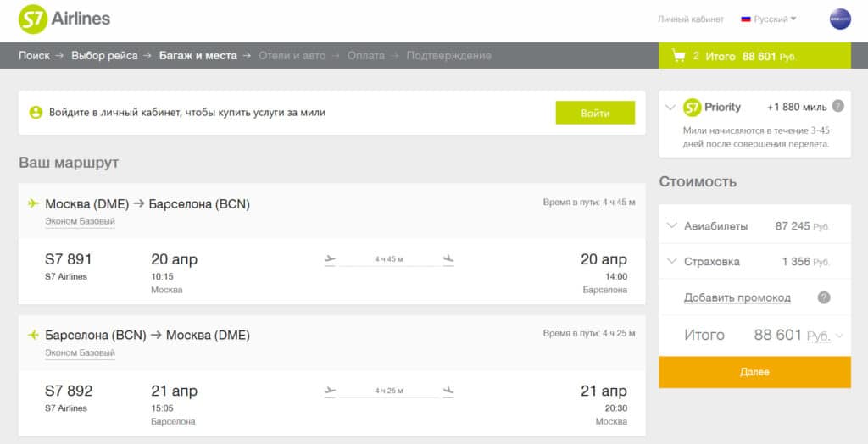Open Личный кабинет link in header
Screen dimensions: 868x444
coord(690,19)
